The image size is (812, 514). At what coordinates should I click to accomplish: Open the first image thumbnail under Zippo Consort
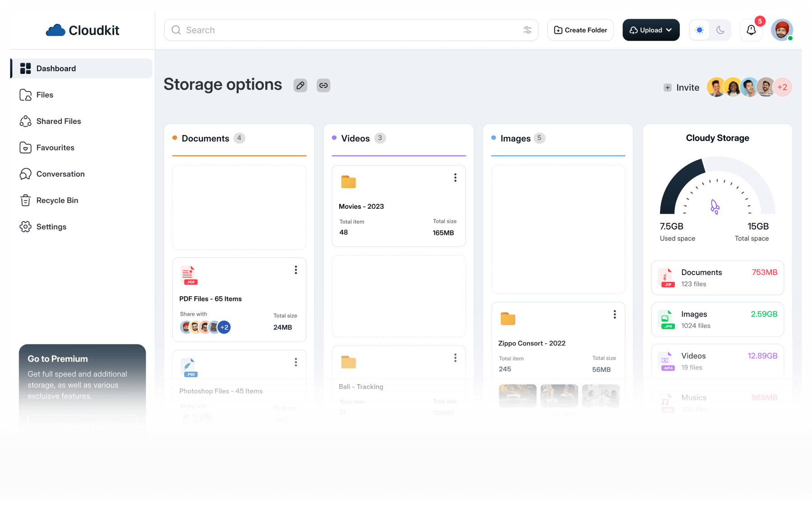517,396
